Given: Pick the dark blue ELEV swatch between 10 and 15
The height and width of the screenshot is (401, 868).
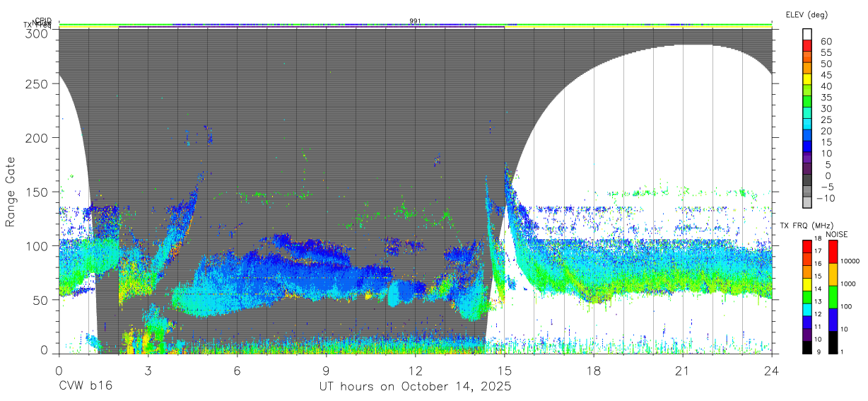Looking at the screenshot, I should [808, 147].
